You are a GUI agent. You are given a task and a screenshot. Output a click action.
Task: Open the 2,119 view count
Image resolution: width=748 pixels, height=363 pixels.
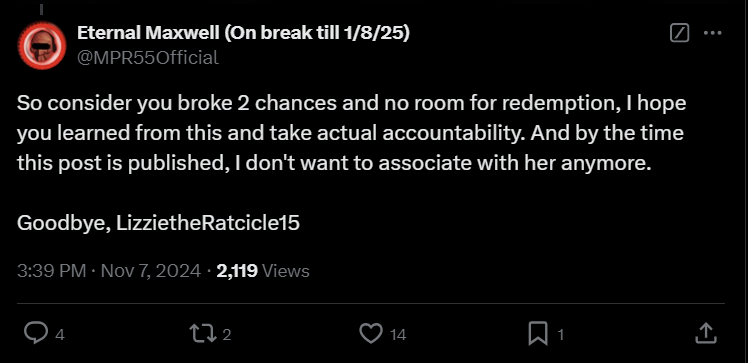[x=237, y=271]
